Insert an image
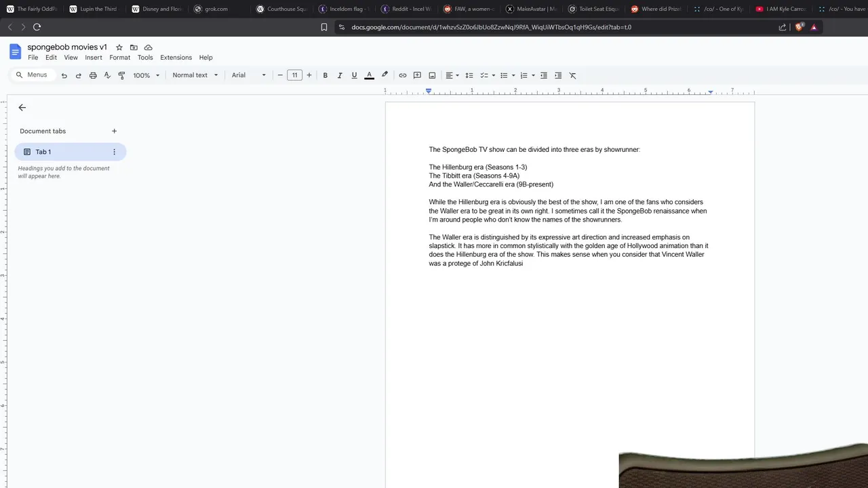The height and width of the screenshot is (488, 868). click(431, 75)
